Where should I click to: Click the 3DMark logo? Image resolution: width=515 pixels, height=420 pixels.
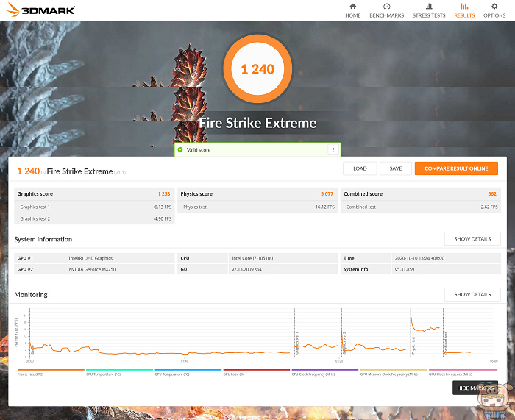(40, 10)
